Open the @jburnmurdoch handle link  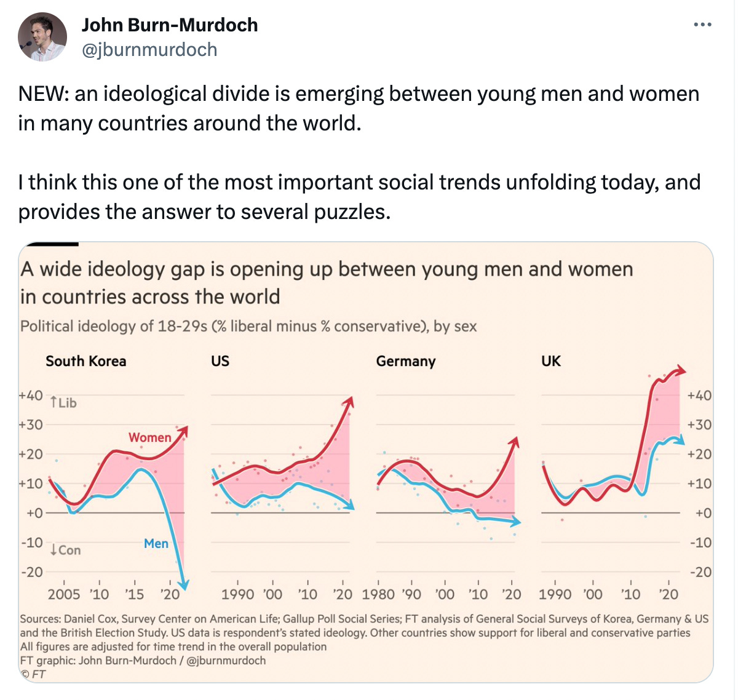point(149,49)
